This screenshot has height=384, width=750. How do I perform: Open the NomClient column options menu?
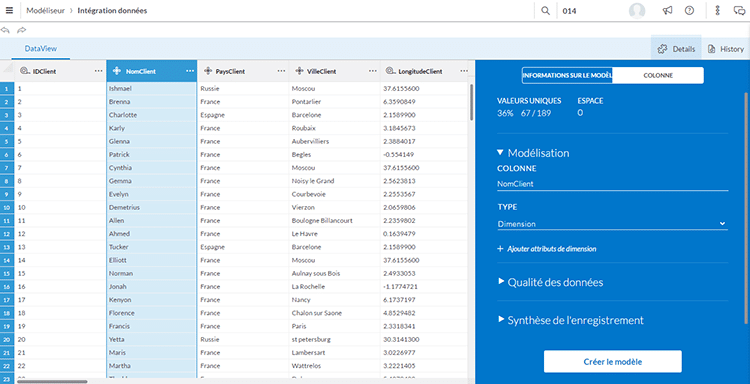[190, 71]
